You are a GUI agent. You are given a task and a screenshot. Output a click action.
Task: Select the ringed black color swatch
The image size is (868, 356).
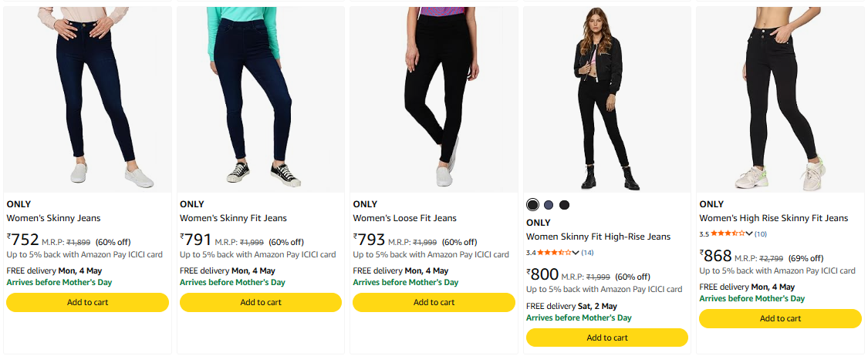(532, 205)
